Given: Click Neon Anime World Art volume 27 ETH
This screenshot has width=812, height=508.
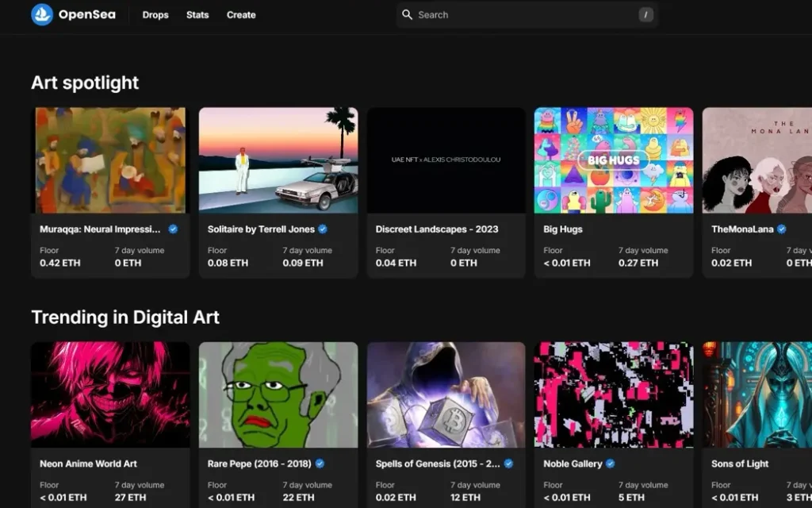Looking at the screenshot, I should pos(131,498).
